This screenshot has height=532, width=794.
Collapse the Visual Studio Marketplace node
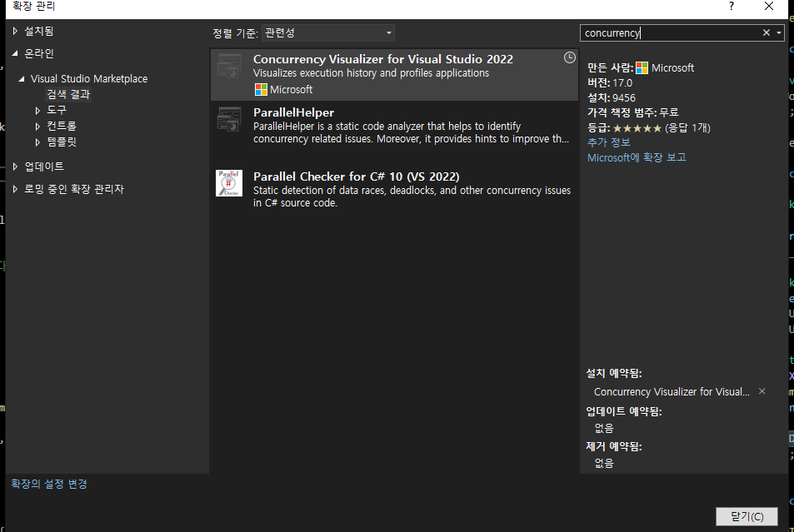pyautogui.click(x=22, y=79)
